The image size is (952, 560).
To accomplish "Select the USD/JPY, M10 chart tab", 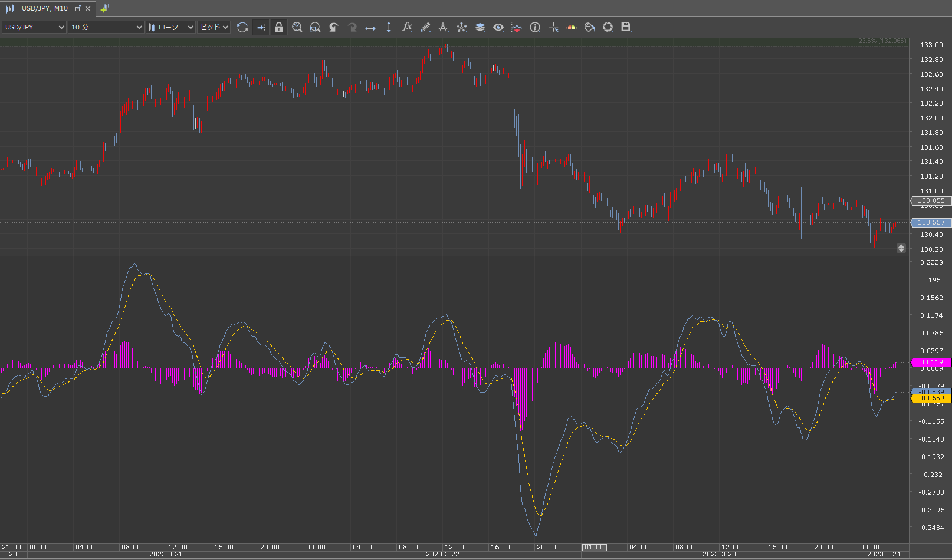I will [x=44, y=8].
